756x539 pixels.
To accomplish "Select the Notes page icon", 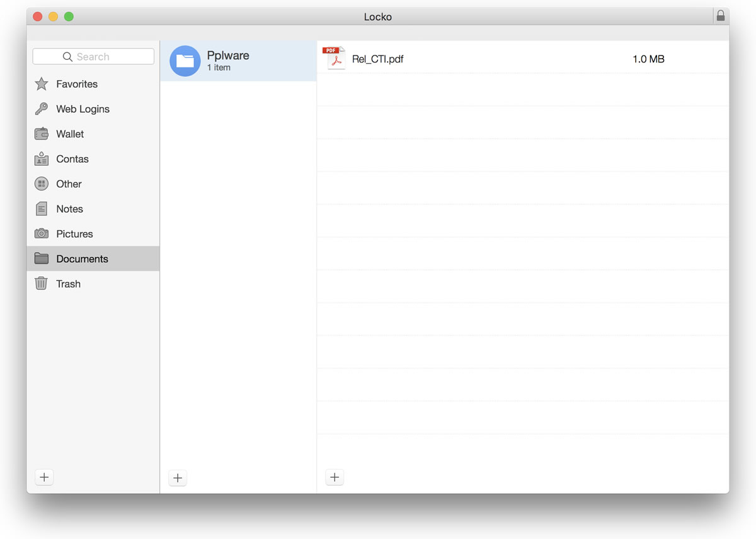I will pos(42,209).
